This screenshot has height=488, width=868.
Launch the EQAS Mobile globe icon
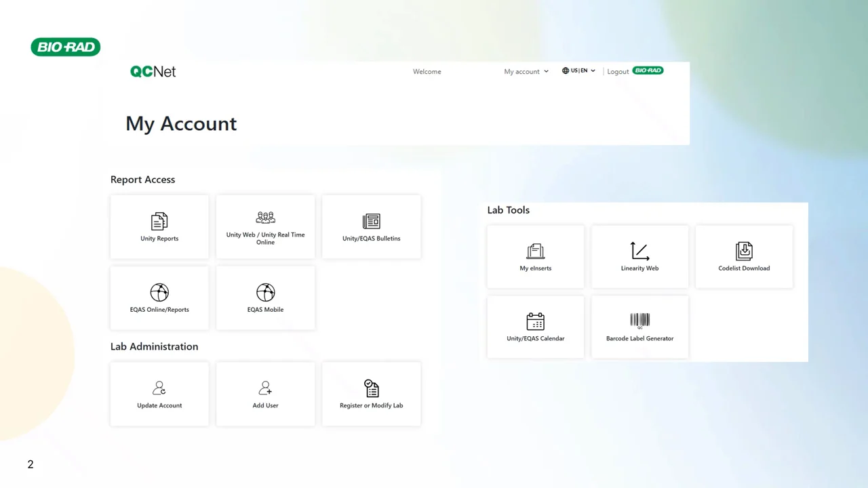pos(265,292)
